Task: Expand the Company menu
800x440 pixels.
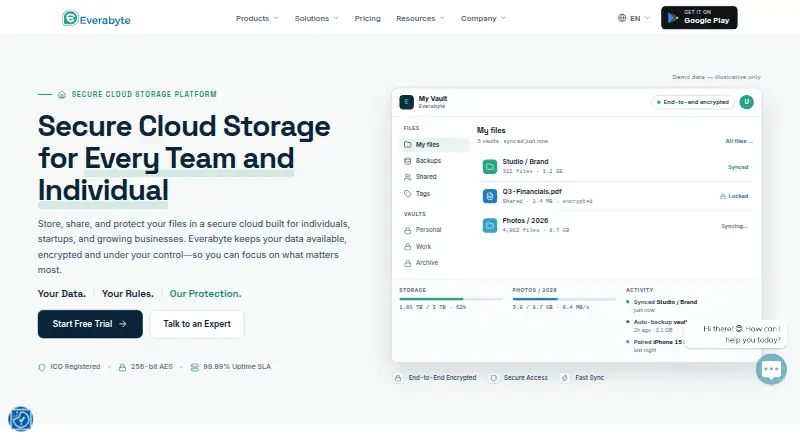Action: (483, 18)
